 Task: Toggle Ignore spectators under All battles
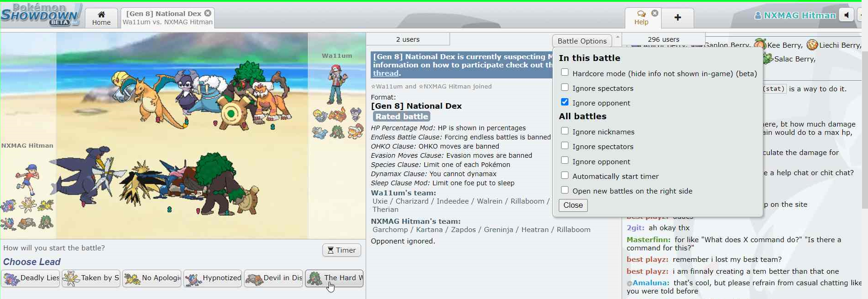tap(565, 145)
